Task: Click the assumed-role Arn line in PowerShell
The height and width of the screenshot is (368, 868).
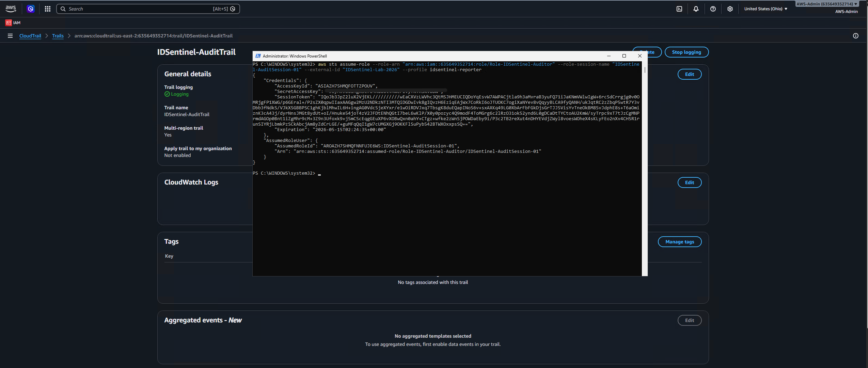Action: point(408,151)
